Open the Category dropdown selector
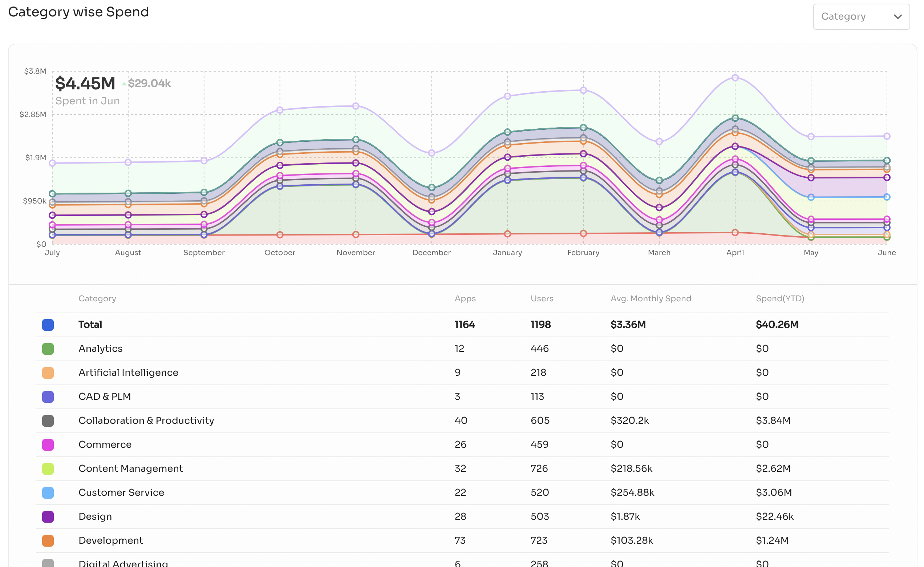This screenshot has width=924, height=567. [862, 16]
